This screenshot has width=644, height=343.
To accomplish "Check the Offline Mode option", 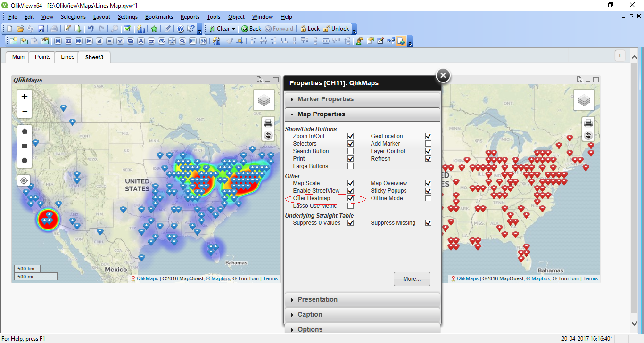I will click(428, 198).
